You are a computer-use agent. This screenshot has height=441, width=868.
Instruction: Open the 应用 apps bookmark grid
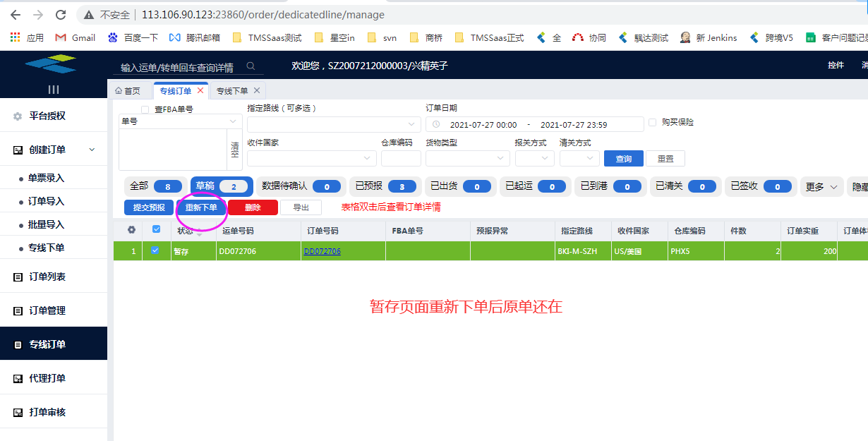pyautogui.click(x=27, y=37)
